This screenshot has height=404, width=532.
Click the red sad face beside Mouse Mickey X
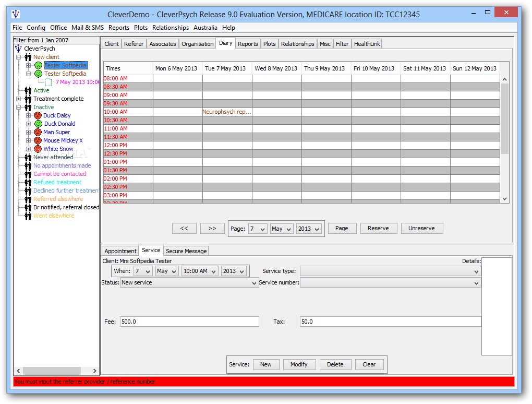pos(38,140)
